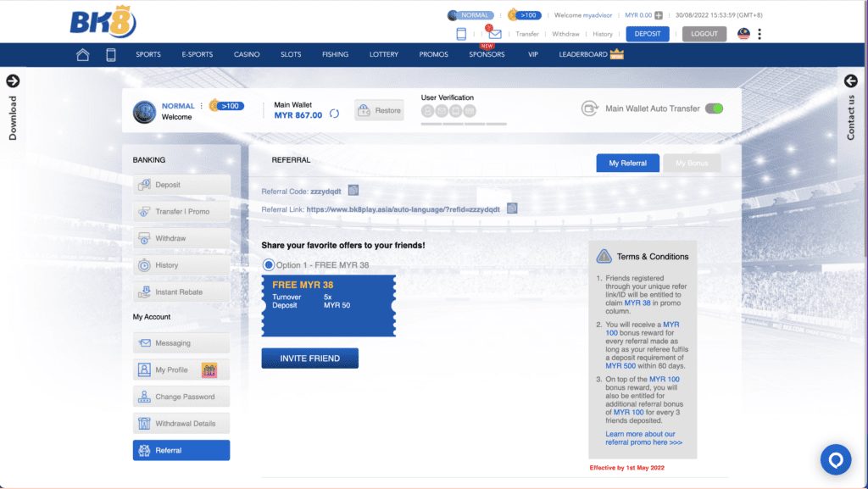This screenshot has height=489, width=868.
Task: Open the live chat bubble button
Action: pyautogui.click(x=836, y=459)
